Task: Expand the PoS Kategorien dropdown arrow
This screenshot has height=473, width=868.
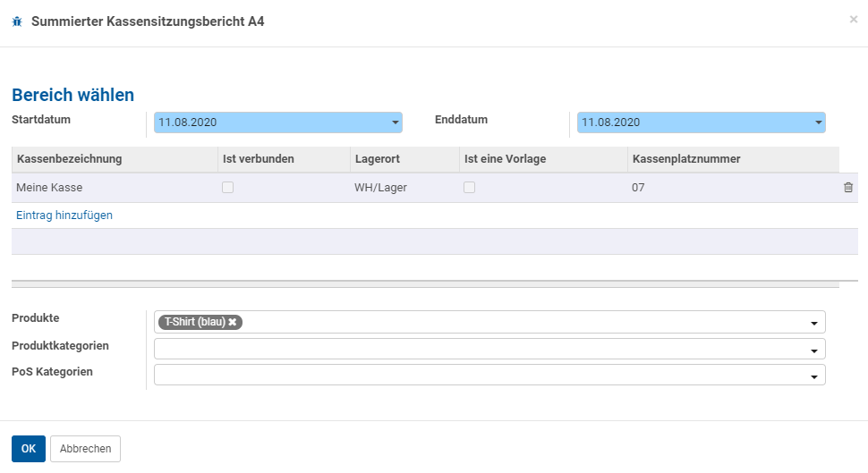Action: [x=813, y=376]
